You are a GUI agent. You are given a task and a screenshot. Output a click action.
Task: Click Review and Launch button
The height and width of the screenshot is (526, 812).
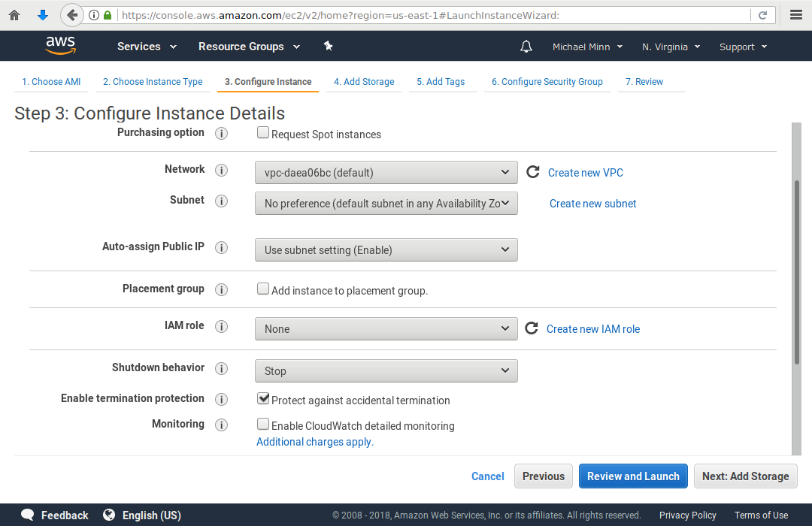click(x=633, y=476)
